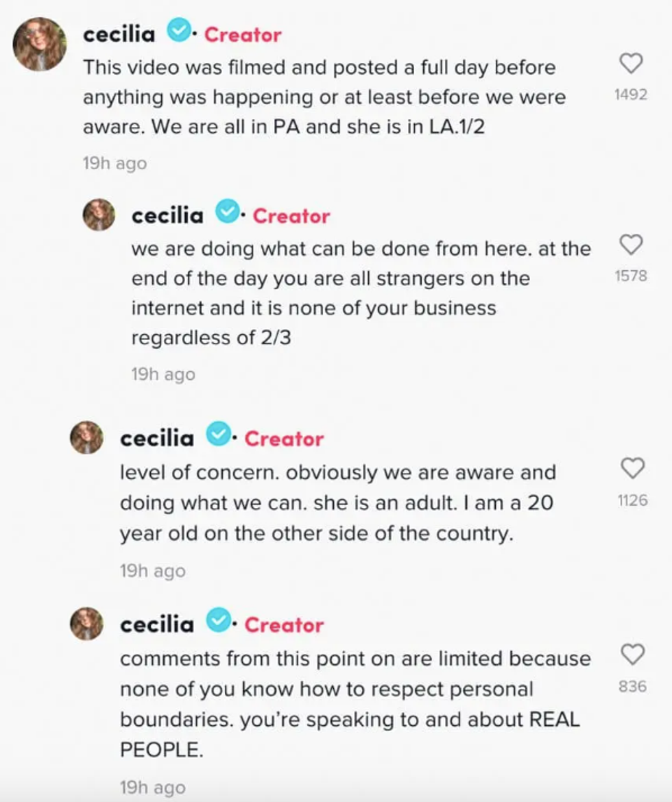Click the 836 like count
This screenshot has width=672, height=802.
click(x=632, y=685)
